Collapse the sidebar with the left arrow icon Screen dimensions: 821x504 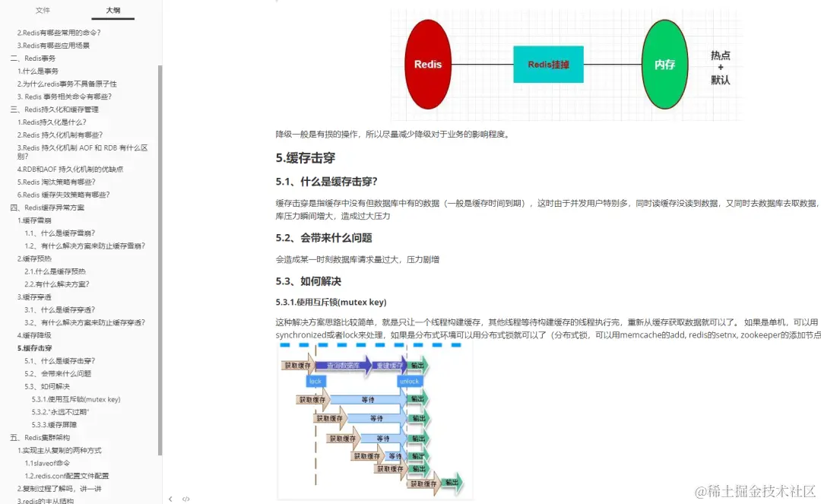coord(170,499)
